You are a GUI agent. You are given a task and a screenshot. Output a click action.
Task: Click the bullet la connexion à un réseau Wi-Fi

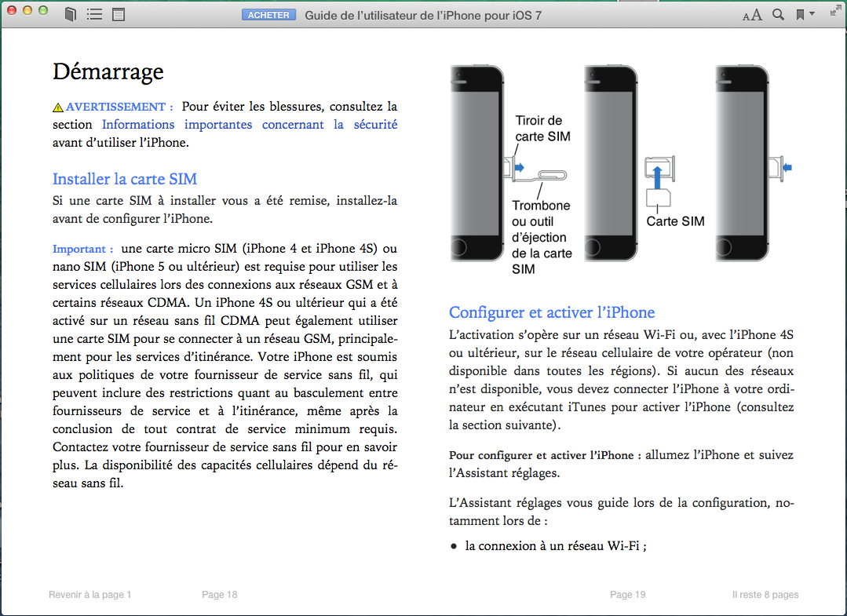click(x=555, y=546)
